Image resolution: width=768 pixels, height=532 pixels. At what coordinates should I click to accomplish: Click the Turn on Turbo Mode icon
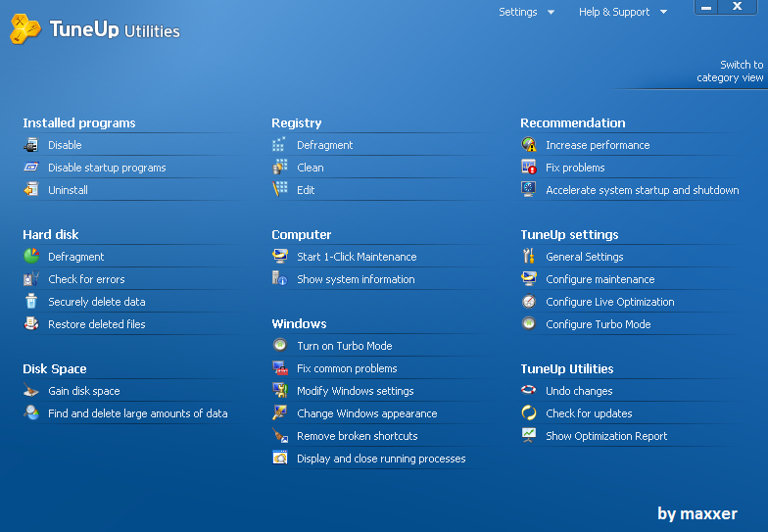(x=280, y=345)
